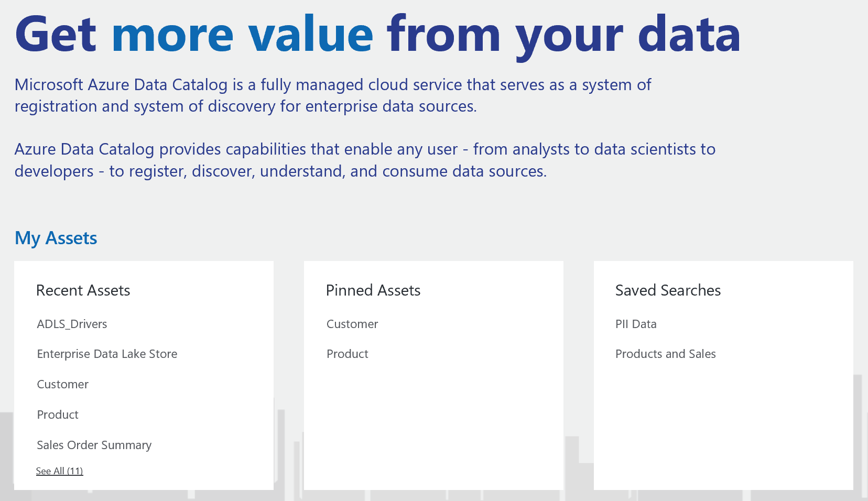Viewport: 868px width, 501px height.
Task: Click the My Assets section heading
Action: pos(56,238)
